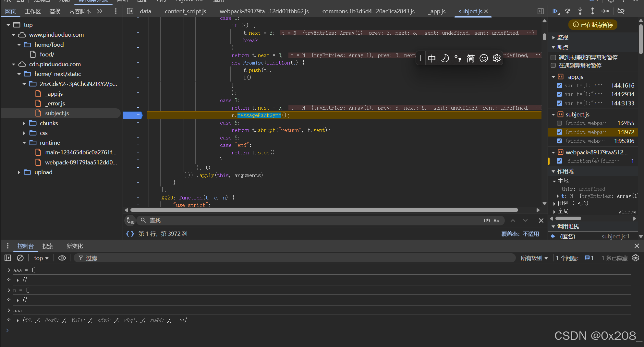Screen dimensions: 644x347
Task: Toggle IME Chinese/English mode button
Action: [x=432, y=58]
